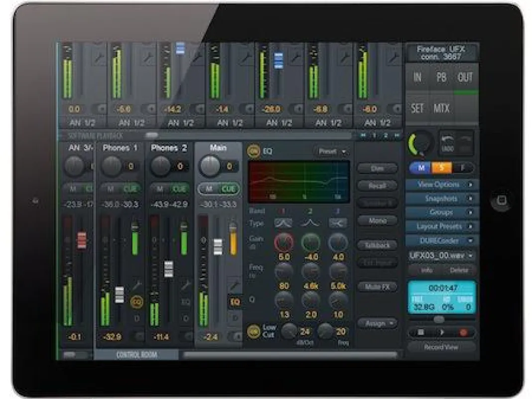
Task: Open settings wrench on the -26.0 playback channel
Action: (x=295, y=56)
